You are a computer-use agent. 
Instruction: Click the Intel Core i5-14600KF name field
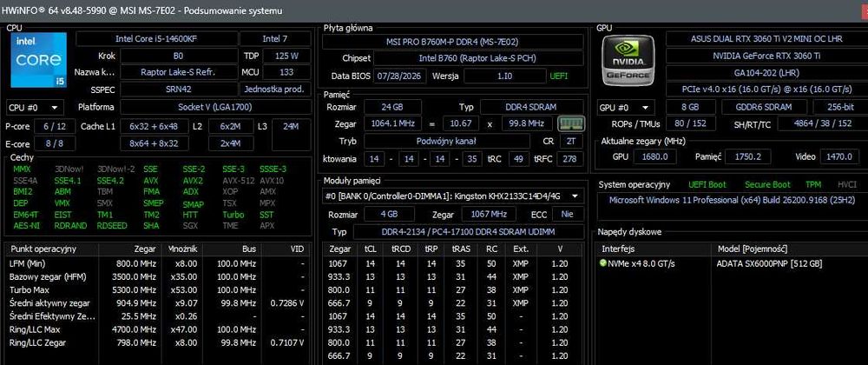click(x=156, y=38)
